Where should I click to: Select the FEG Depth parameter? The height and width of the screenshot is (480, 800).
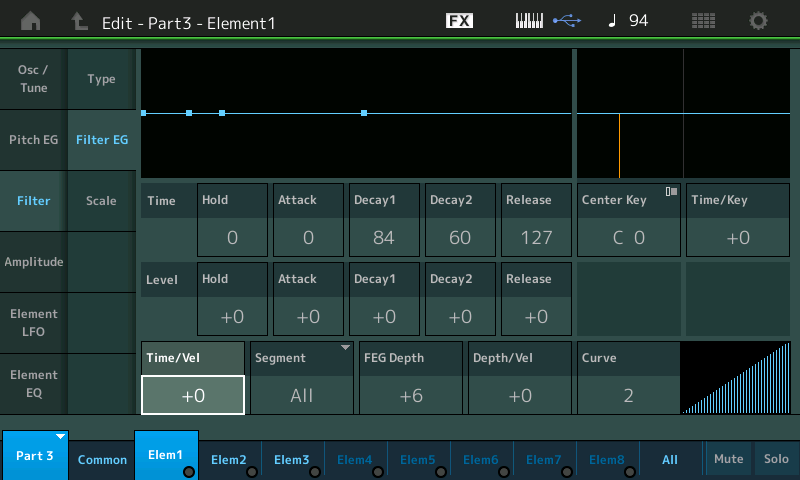(x=410, y=378)
